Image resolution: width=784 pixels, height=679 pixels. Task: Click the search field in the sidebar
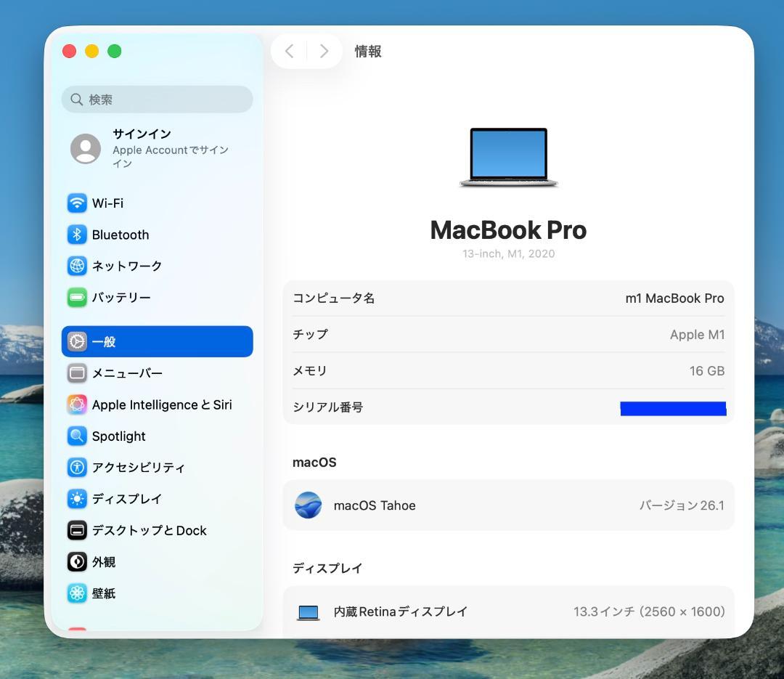(157, 99)
